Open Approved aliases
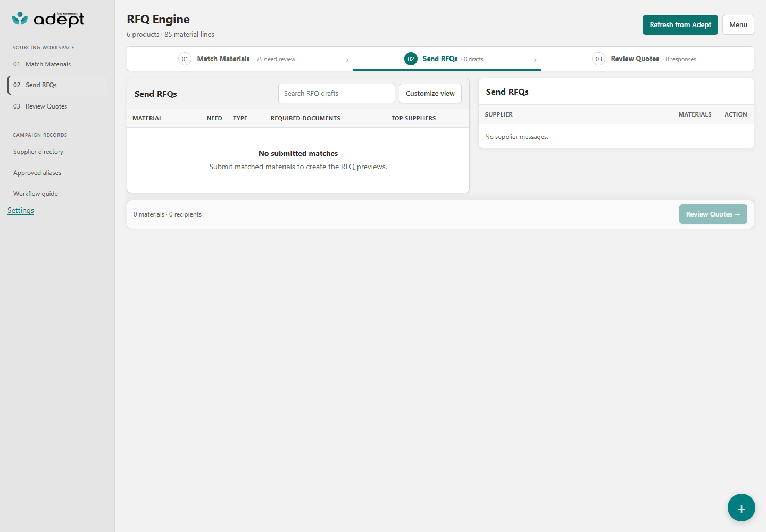 (57, 173)
